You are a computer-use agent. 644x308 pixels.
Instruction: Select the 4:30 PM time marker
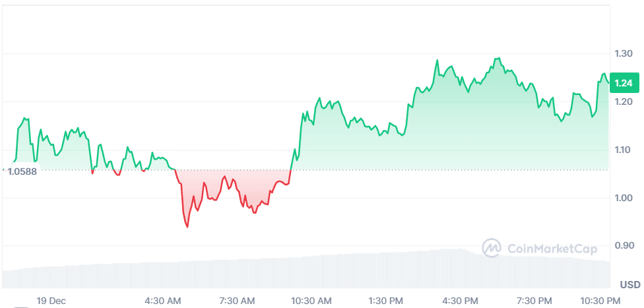point(461,301)
